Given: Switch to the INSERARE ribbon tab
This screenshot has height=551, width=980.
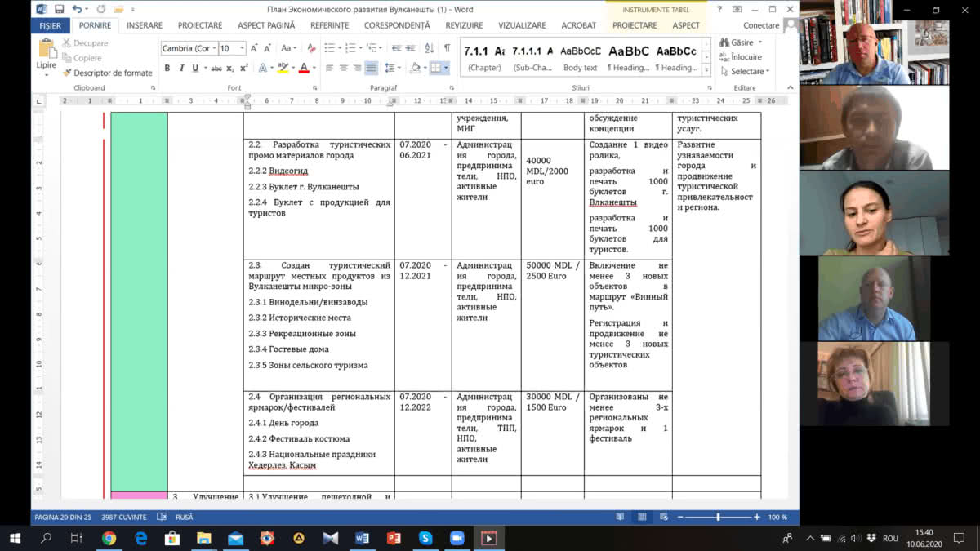Looking at the screenshot, I should point(144,25).
